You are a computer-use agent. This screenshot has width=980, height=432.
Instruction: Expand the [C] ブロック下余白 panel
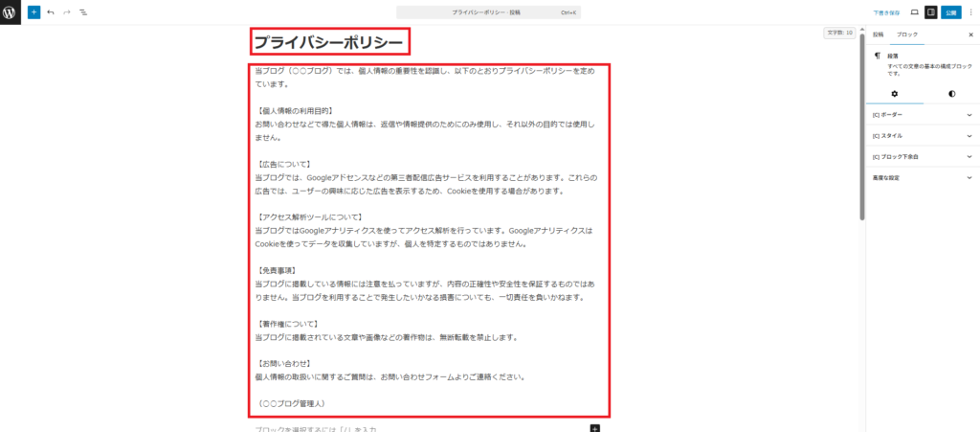click(x=923, y=156)
